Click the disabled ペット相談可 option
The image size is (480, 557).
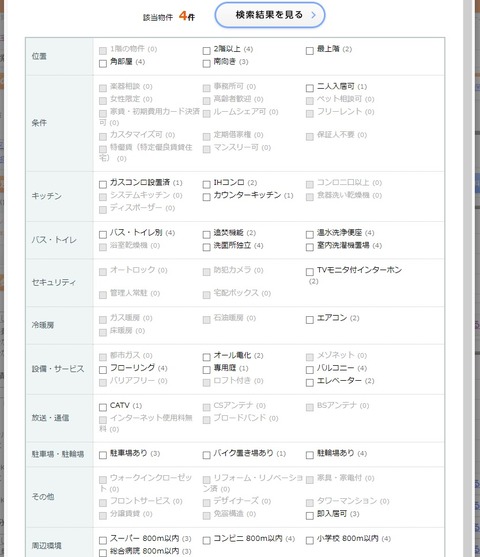coord(340,99)
